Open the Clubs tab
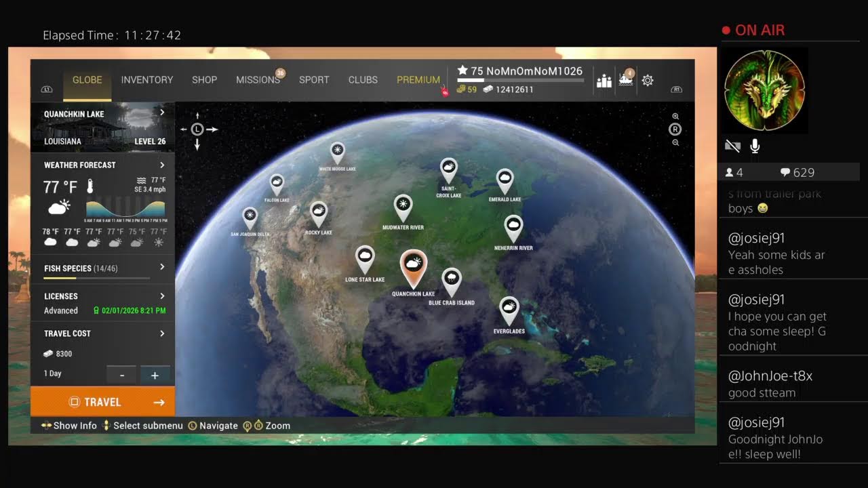Screen dimensions: 868x488 [363, 79]
